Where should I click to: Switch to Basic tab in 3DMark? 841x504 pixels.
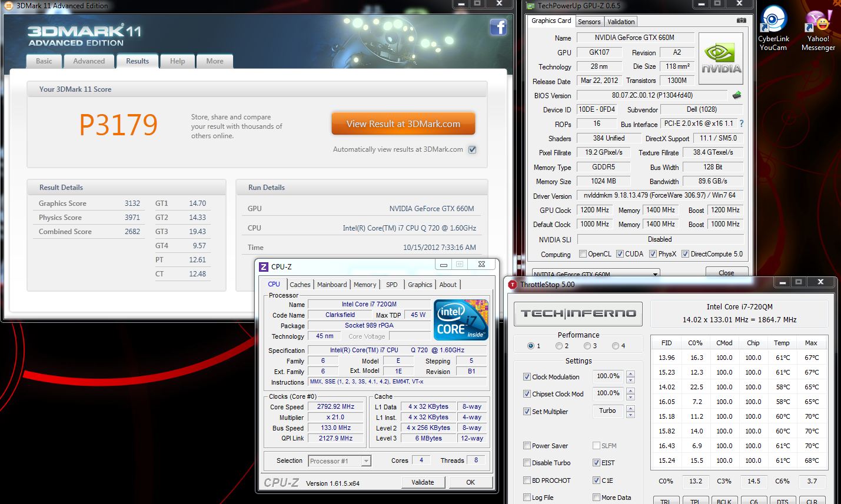tap(44, 61)
